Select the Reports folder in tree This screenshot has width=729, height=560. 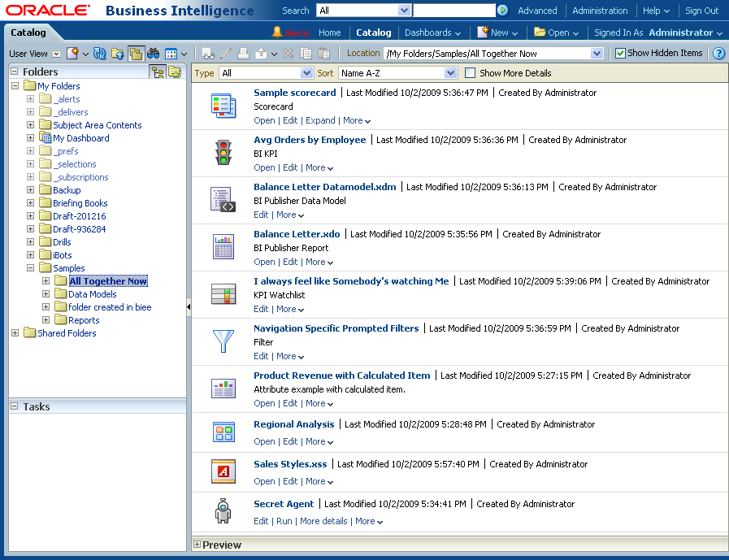click(84, 320)
